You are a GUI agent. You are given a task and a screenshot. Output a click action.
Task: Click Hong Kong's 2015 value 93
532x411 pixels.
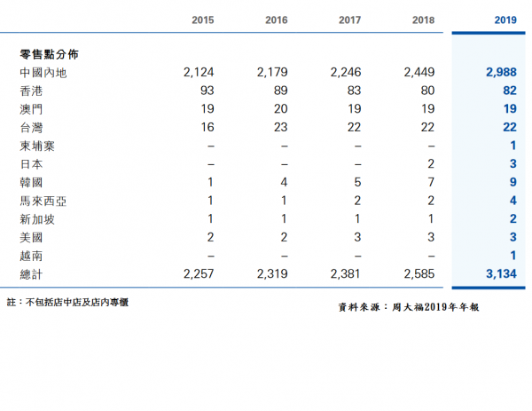tap(207, 91)
